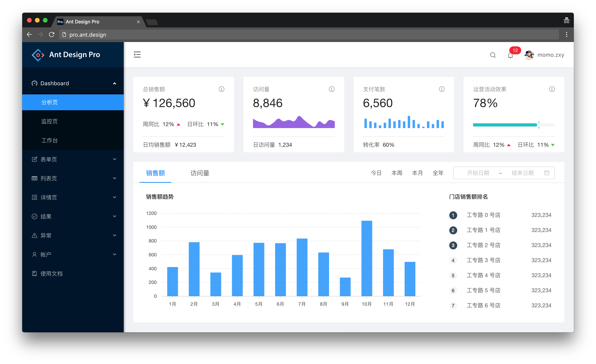
Task: Filter chart by 本周
Action: [397, 173]
